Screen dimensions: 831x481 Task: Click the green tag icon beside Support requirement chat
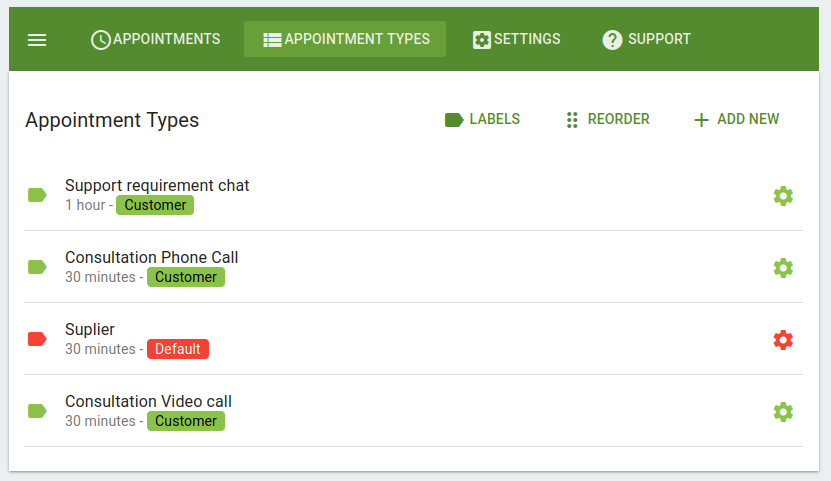click(37, 195)
